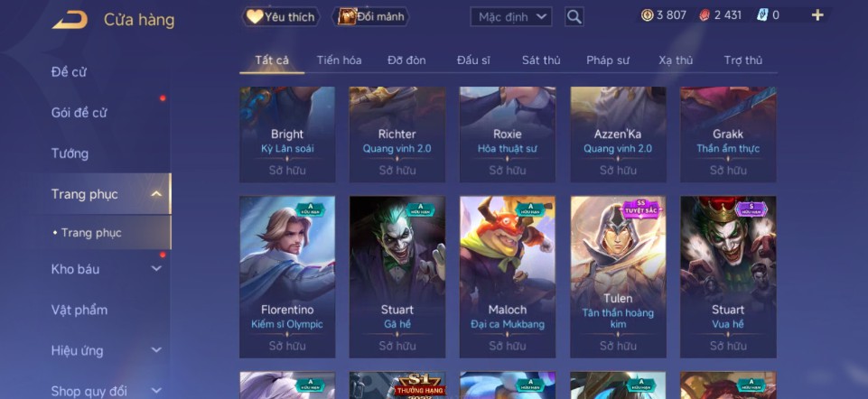Click the heart icon in Yêu thích
This screenshot has width=868, height=399.
coord(255,16)
